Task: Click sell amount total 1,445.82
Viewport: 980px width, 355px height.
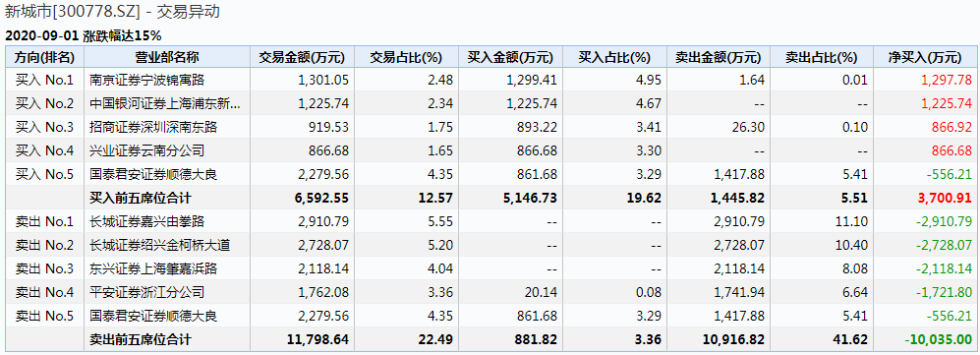Action: pyautogui.click(x=737, y=198)
